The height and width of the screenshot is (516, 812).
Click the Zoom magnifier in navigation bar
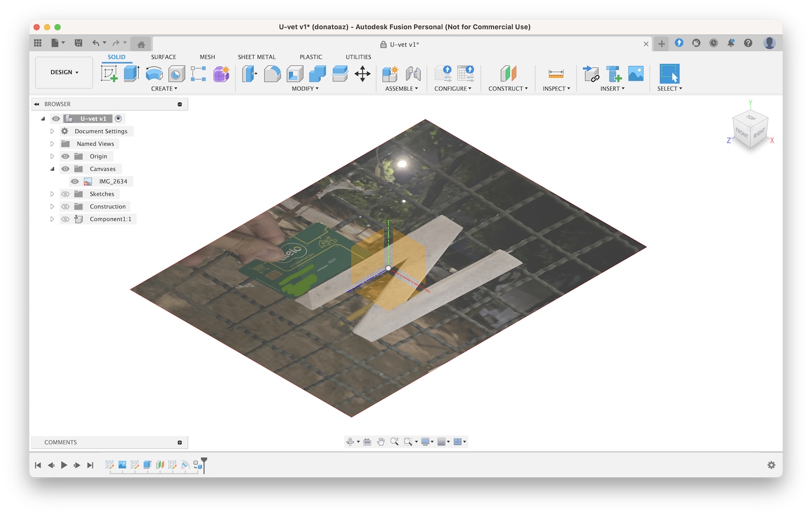click(394, 442)
